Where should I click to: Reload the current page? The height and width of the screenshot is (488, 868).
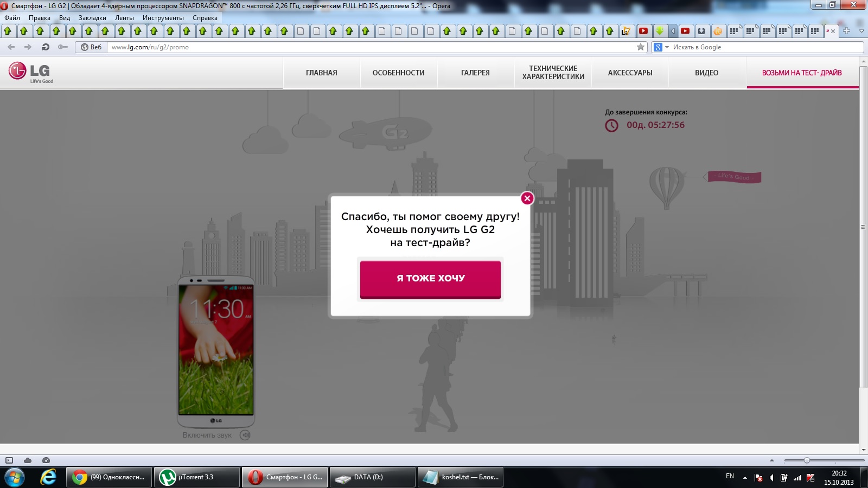[x=46, y=47]
